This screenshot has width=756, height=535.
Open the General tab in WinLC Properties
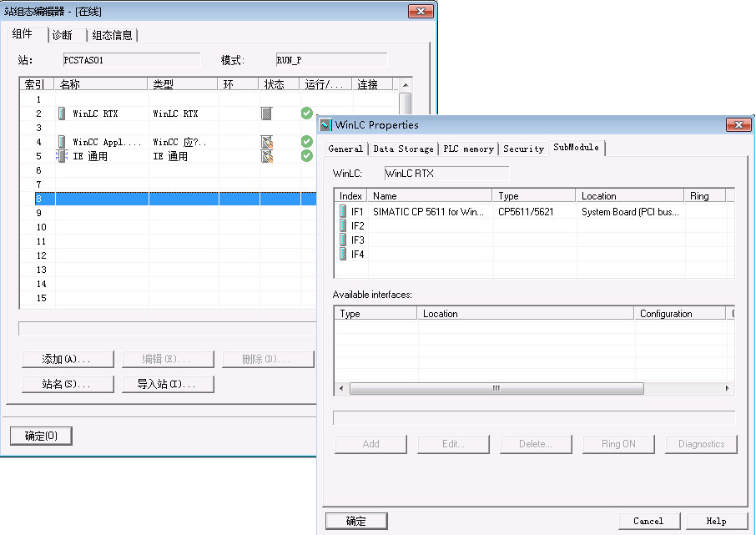[x=345, y=149]
